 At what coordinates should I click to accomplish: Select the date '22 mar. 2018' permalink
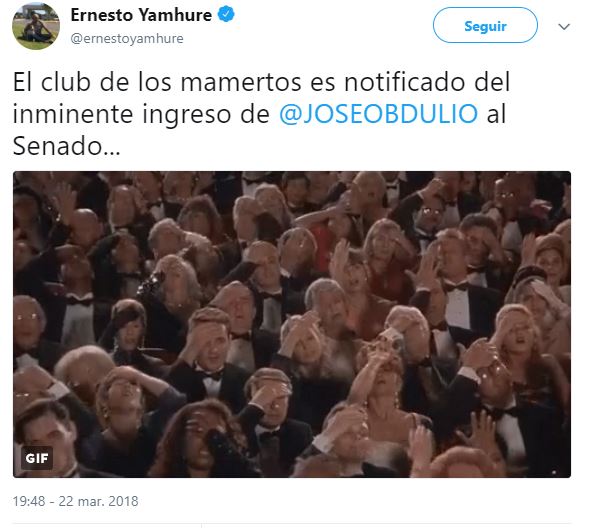pos(98,501)
